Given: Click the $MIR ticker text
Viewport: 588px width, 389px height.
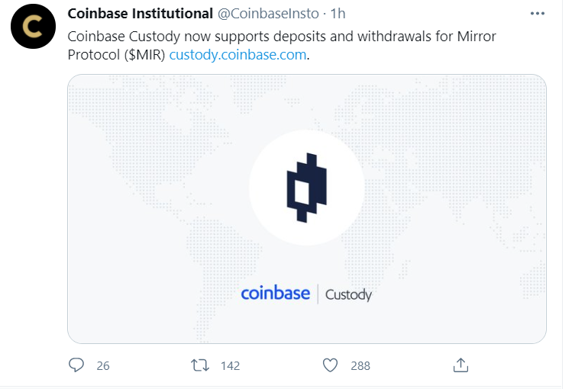Looking at the screenshot, I should [x=145, y=55].
